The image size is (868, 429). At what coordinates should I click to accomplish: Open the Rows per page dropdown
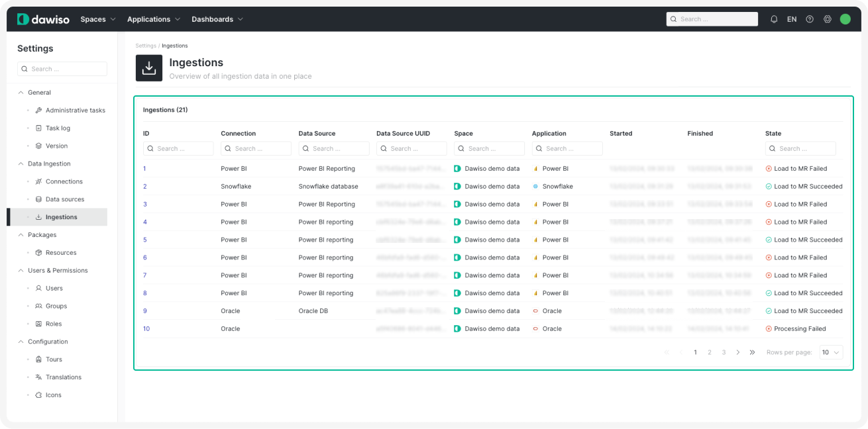pyautogui.click(x=831, y=352)
